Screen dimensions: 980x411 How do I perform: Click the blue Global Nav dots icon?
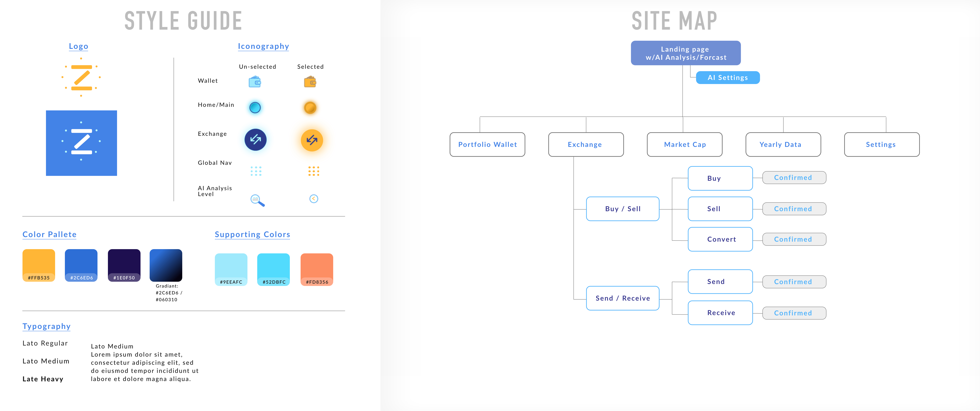(256, 171)
